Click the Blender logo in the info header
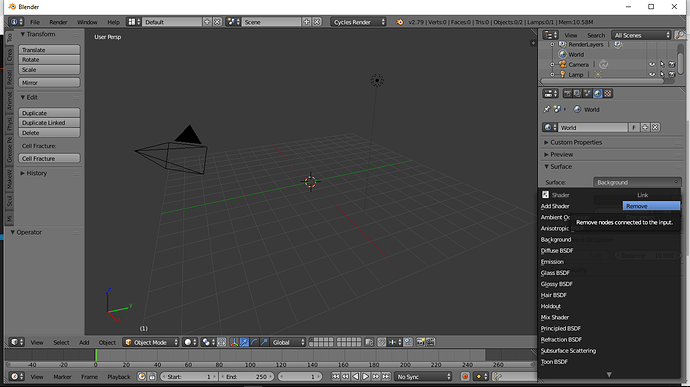The width and height of the screenshot is (690, 387). pyautogui.click(x=400, y=22)
